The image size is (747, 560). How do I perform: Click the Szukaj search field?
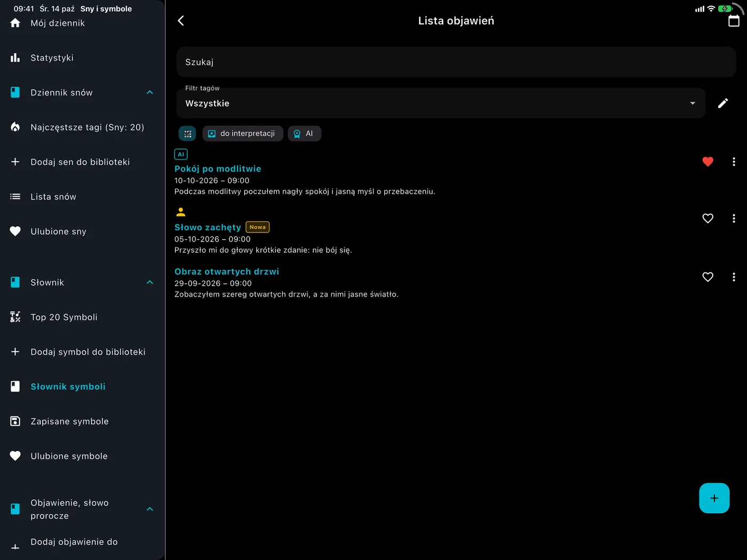click(x=456, y=62)
